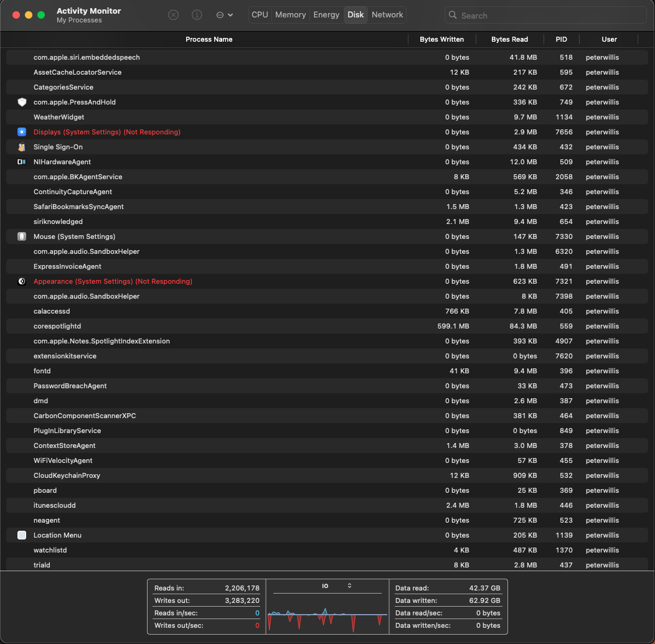The image size is (655, 644).
Task: Click PID 7656 cell
Action: pyautogui.click(x=564, y=132)
